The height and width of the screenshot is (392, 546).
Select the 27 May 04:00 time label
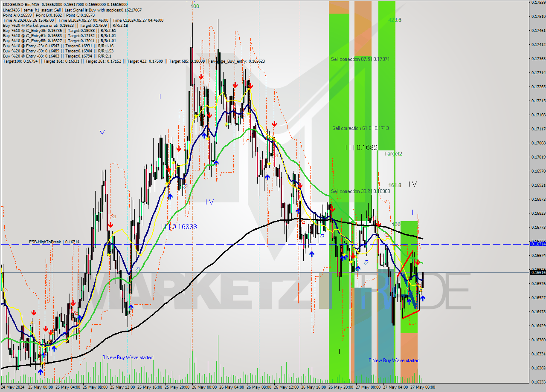[x=395, y=387]
